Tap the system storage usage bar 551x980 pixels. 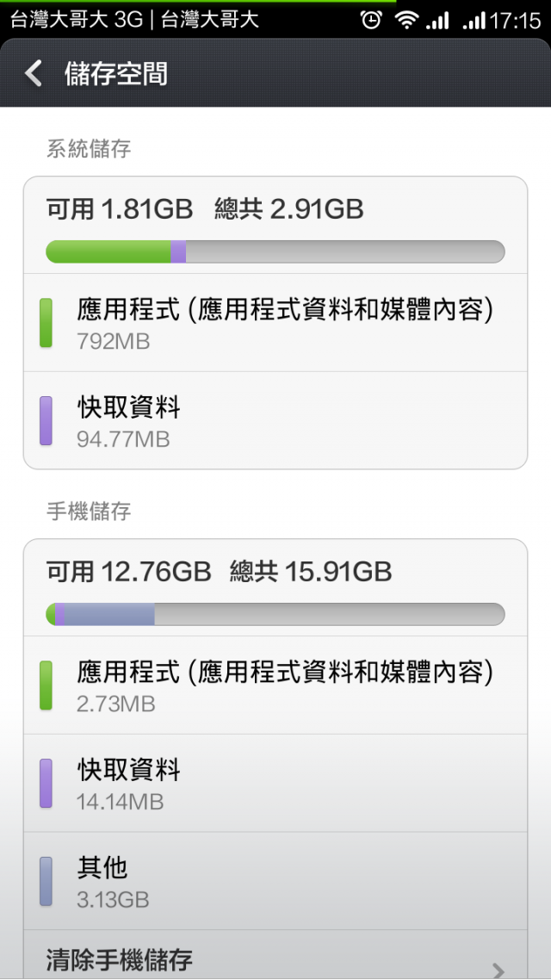[275, 251]
